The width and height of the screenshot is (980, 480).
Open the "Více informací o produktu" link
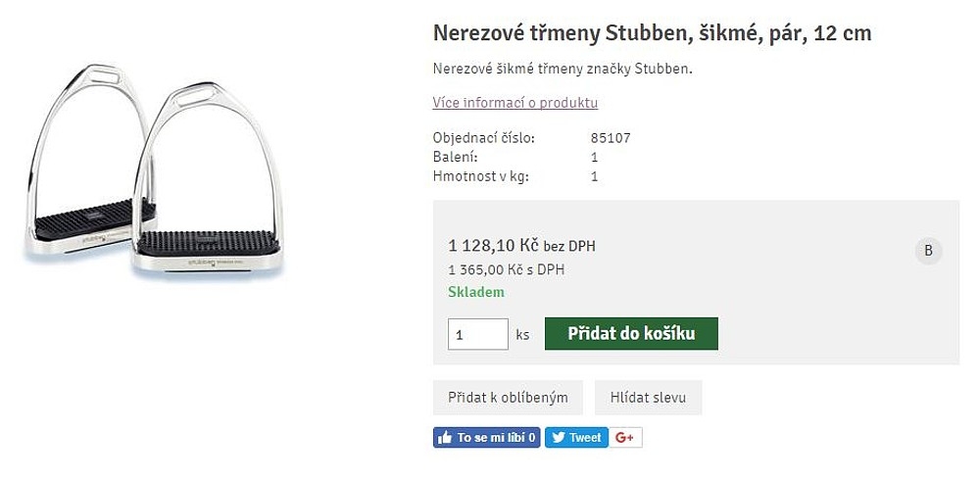click(x=514, y=103)
